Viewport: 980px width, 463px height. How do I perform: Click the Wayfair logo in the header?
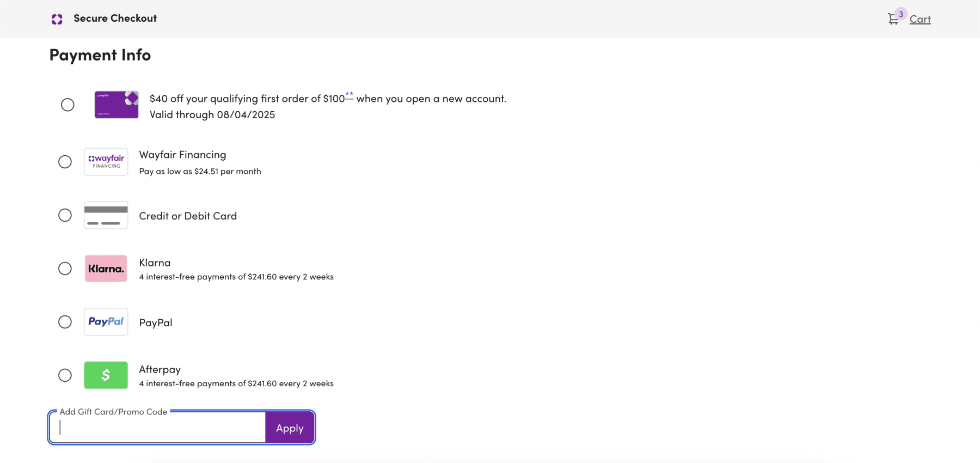pyautogui.click(x=57, y=18)
